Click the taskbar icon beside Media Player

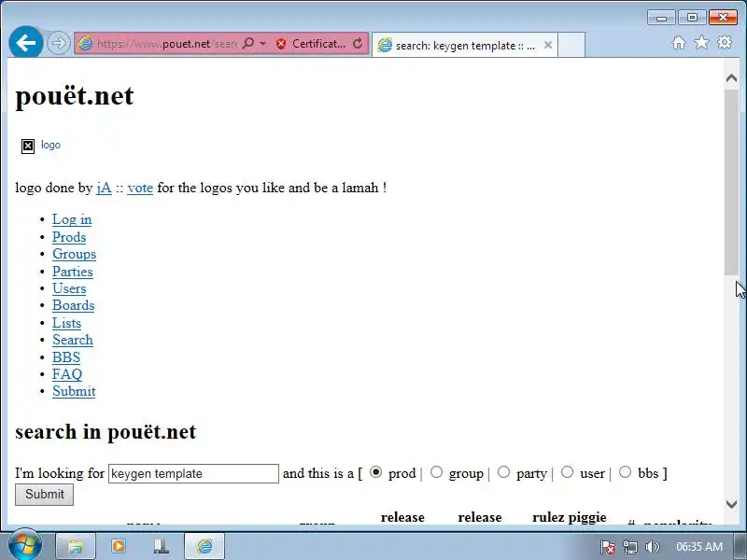pyautogui.click(x=162, y=546)
